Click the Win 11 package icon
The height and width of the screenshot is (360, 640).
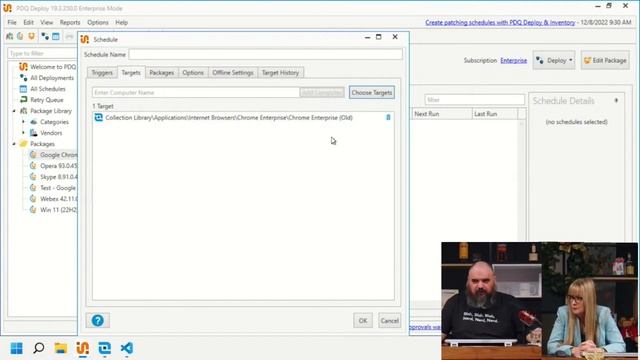click(x=33, y=210)
